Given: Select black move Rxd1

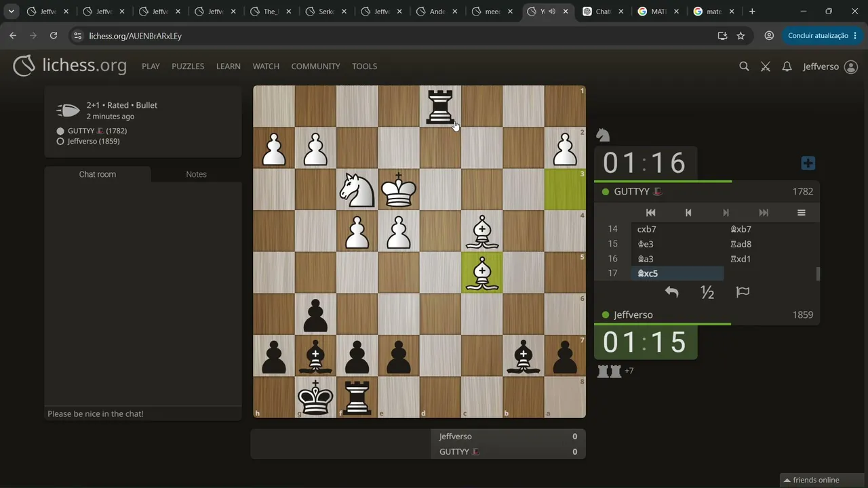Looking at the screenshot, I should (x=770, y=259).
